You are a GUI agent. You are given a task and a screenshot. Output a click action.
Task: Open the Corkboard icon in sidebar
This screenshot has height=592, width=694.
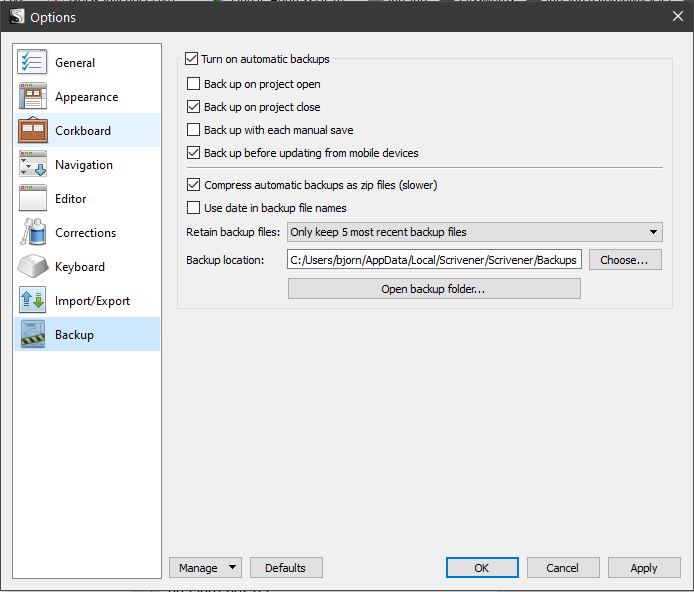32,130
